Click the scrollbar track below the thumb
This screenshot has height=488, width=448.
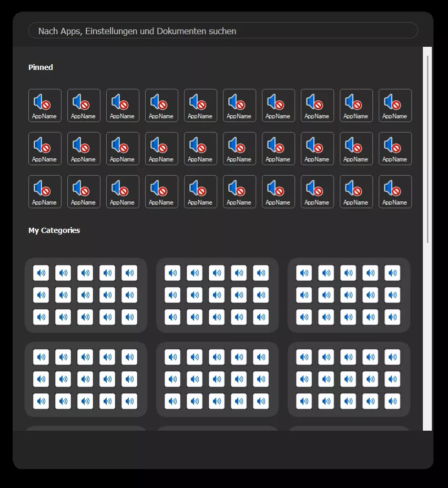428,336
